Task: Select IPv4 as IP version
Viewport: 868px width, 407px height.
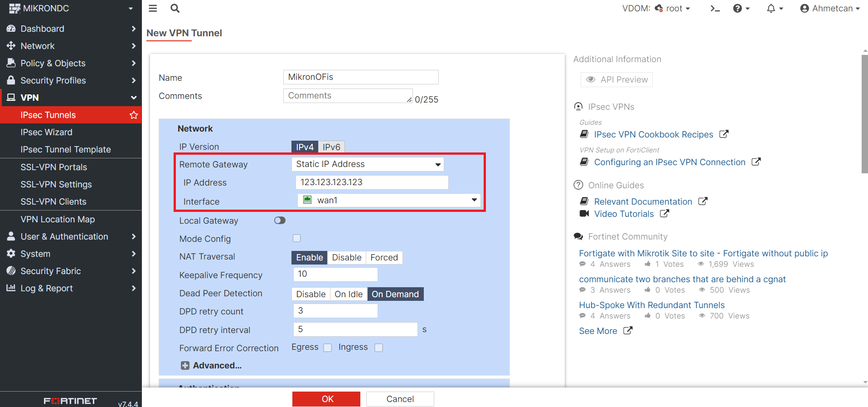Action: click(x=305, y=147)
